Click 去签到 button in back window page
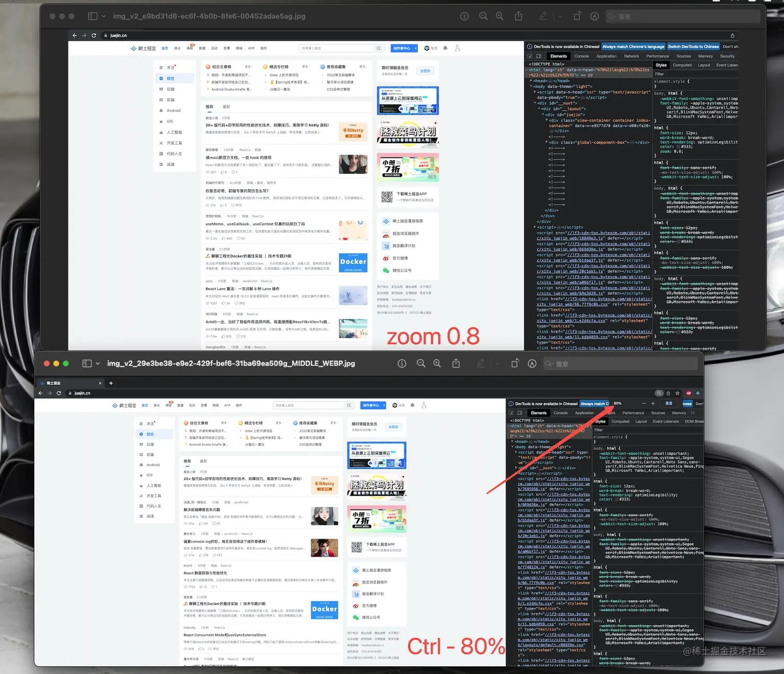 click(425, 71)
